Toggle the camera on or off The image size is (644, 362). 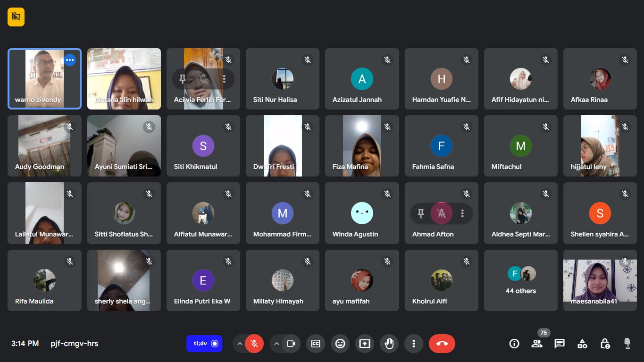(x=291, y=344)
